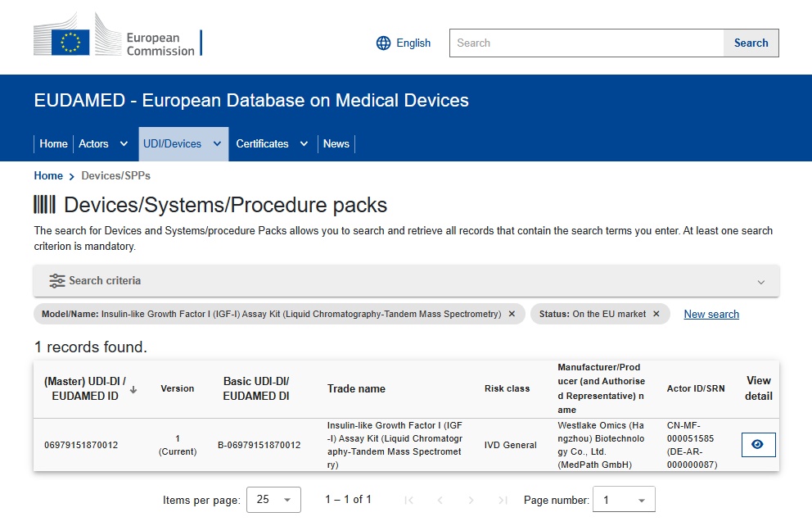Sort by Master UDI-DI column arrow
The height and width of the screenshot is (526, 812).
(x=133, y=389)
